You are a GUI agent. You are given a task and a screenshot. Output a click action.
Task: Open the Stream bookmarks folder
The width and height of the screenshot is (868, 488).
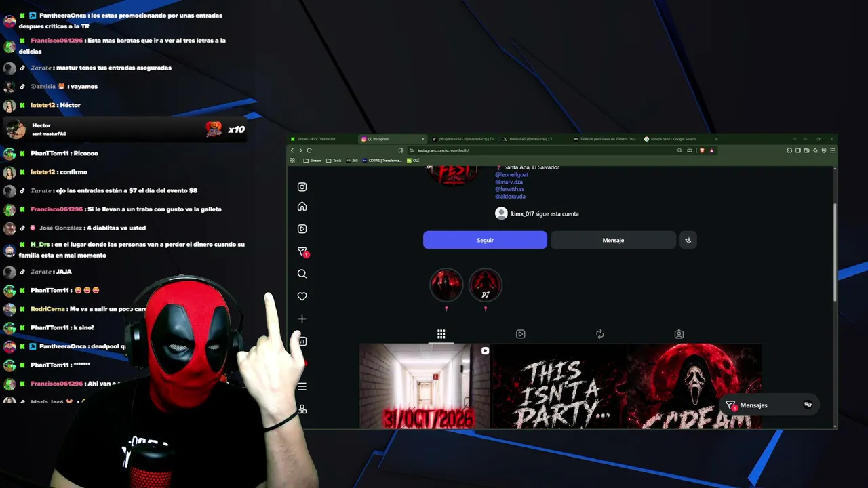tap(312, 161)
